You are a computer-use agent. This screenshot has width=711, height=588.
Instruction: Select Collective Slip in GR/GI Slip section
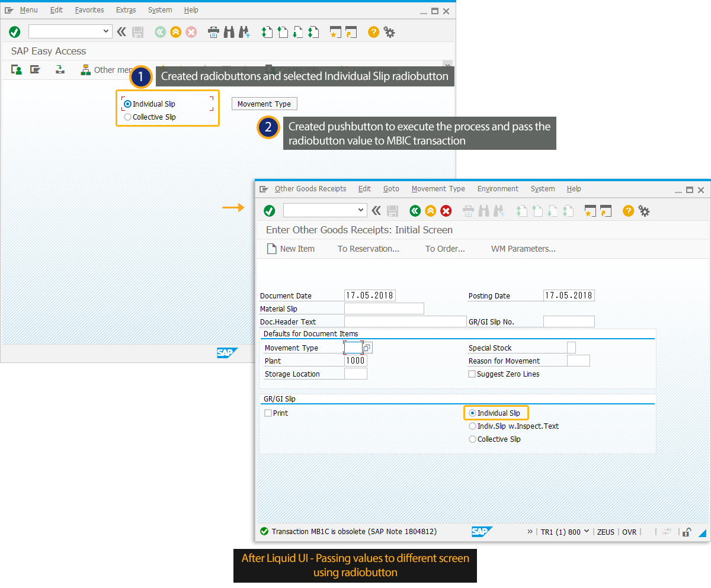click(472, 439)
